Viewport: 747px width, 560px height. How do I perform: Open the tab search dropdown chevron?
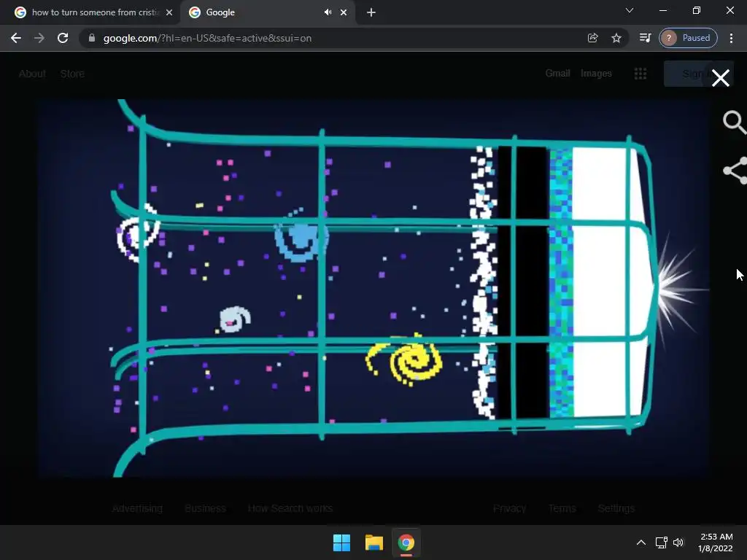click(x=630, y=10)
